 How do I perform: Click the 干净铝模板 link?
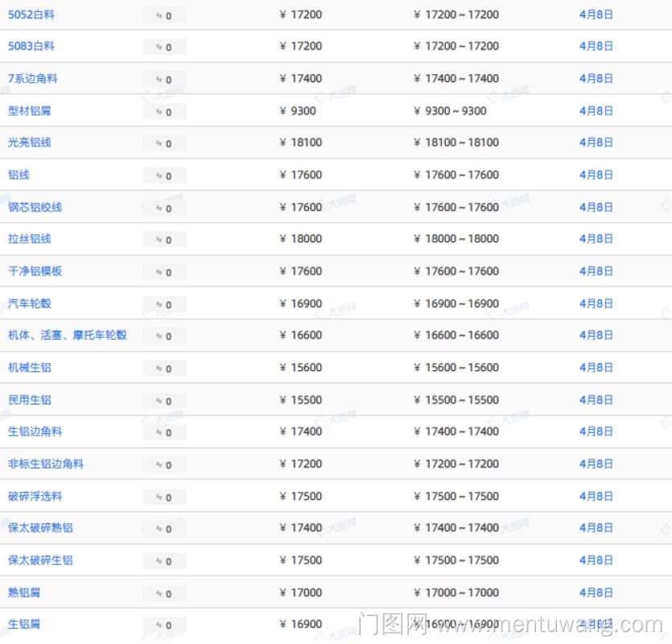click(35, 271)
